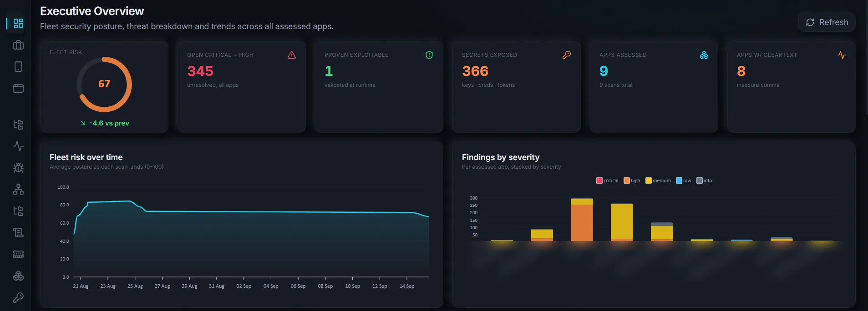Click key icon on Secrets Exposed card
This screenshot has width=868, height=311.
click(567, 55)
